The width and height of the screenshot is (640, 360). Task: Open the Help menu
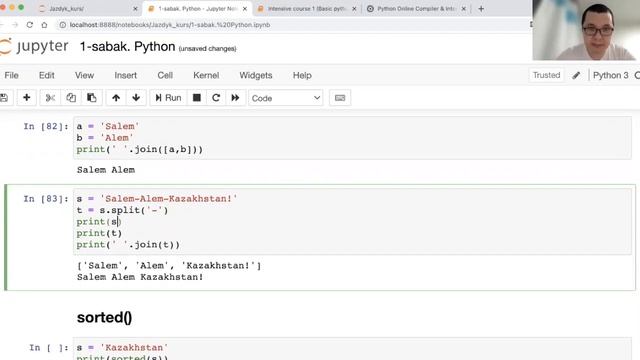pos(302,76)
